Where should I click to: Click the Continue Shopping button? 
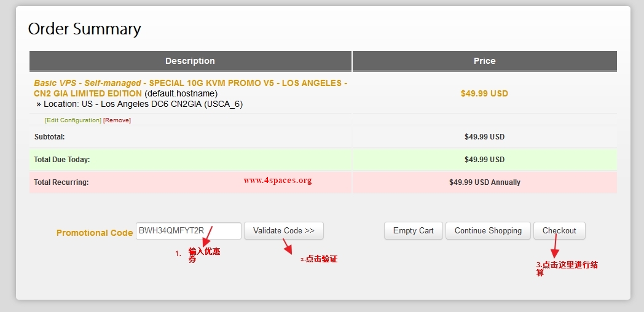coord(488,231)
